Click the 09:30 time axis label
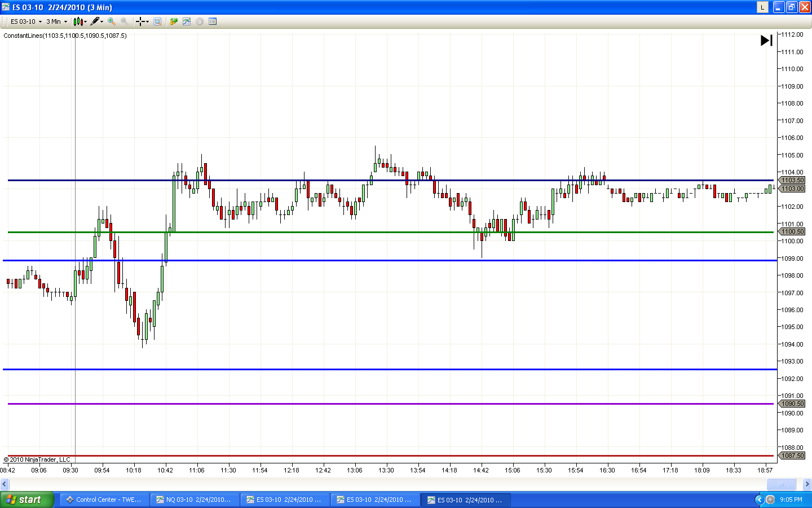The height and width of the screenshot is (508, 812). [x=70, y=470]
